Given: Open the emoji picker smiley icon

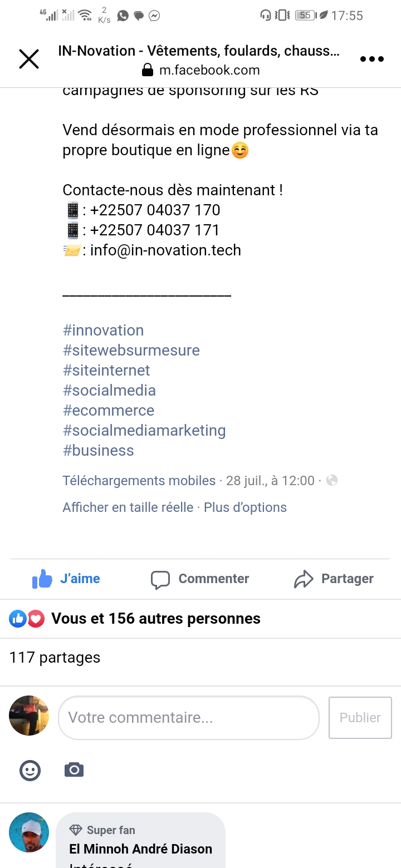Looking at the screenshot, I should click(x=30, y=770).
